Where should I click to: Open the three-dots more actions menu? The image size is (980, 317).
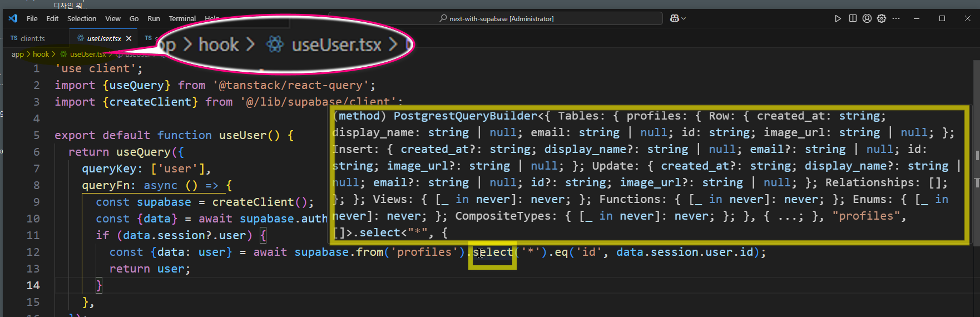(x=896, y=18)
